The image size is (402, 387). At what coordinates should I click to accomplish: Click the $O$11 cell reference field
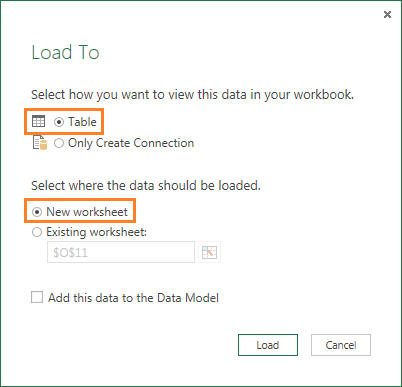coord(121,252)
